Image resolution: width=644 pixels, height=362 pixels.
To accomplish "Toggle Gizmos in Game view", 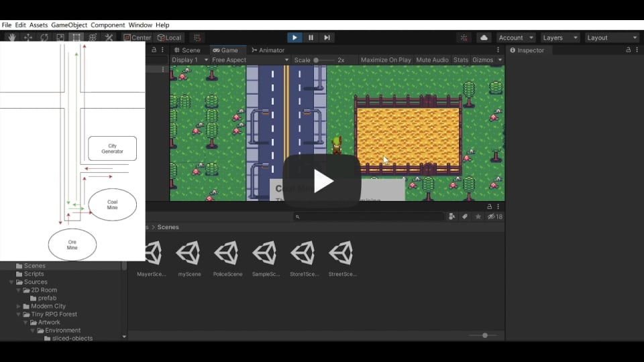I will pos(482,60).
